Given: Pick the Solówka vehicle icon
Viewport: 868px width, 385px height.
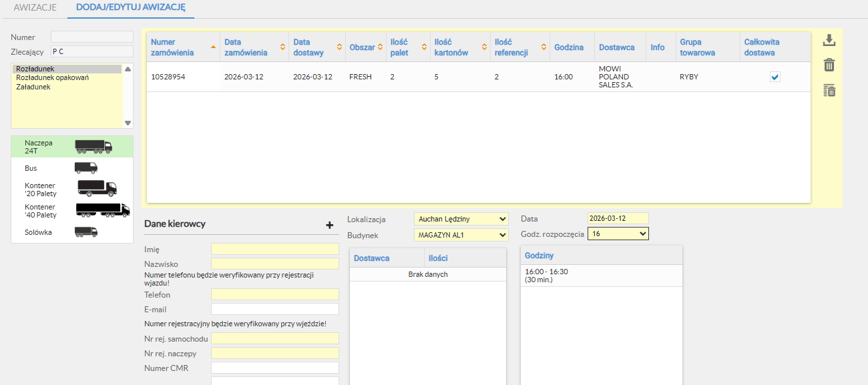Looking at the screenshot, I should 85,232.
